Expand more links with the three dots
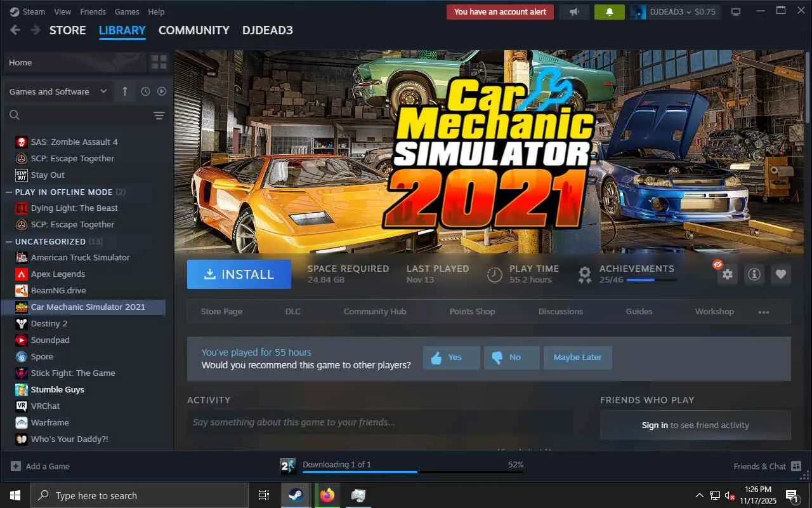The image size is (812, 508). click(x=764, y=312)
